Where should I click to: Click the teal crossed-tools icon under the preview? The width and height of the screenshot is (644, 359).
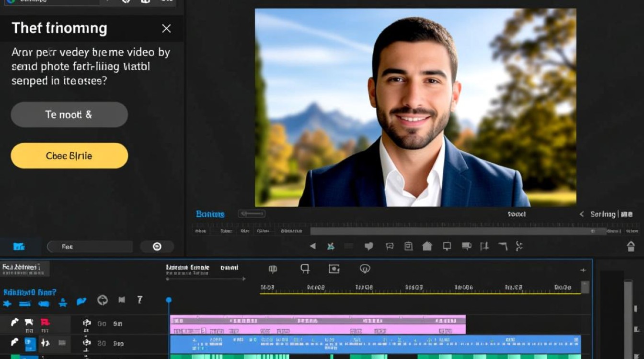(331, 246)
